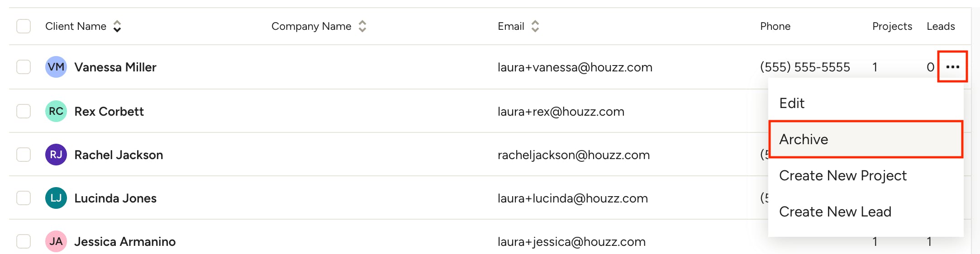Open Jessica Armanino's client record
The width and height of the screenshot is (980, 254).
pyautogui.click(x=125, y=242)
